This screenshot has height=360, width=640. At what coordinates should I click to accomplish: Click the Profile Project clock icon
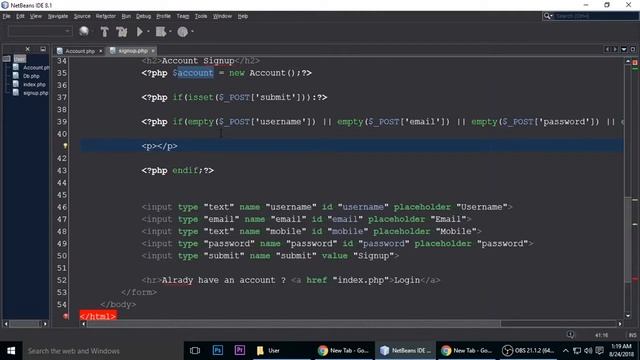click(182, 32)
